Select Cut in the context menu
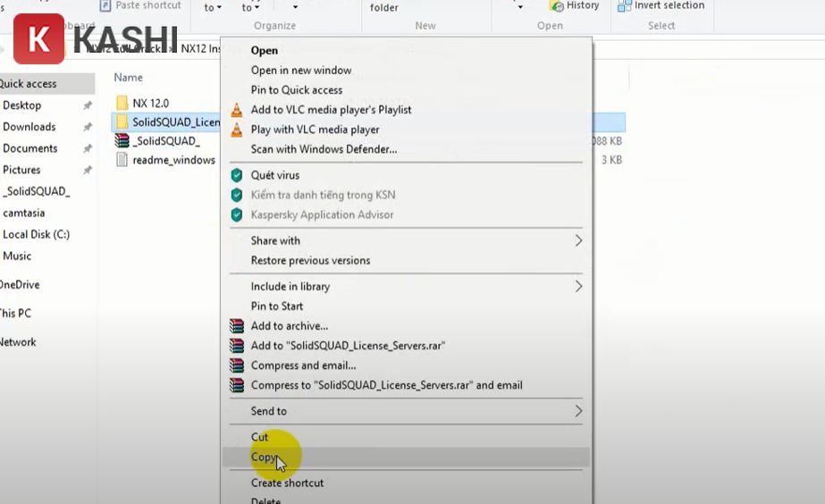The width and height of the screenshot is (825, 504). tap(259, 437)
